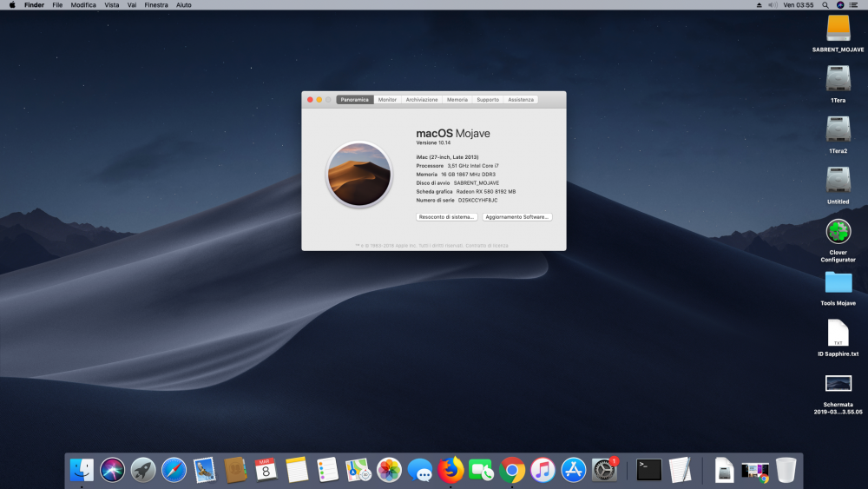This screenshot has width=868, height=489.
Task: Open the Memoria tab
Action: 457,100
